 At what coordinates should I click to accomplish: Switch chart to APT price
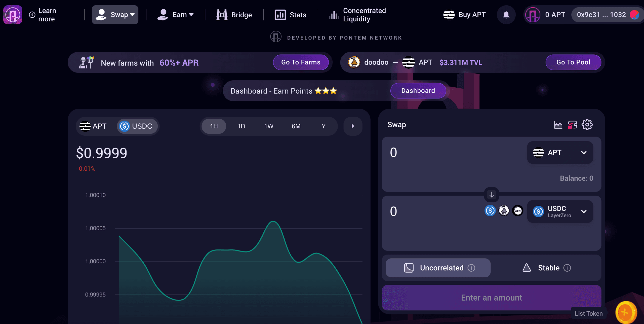coord(93,126)
